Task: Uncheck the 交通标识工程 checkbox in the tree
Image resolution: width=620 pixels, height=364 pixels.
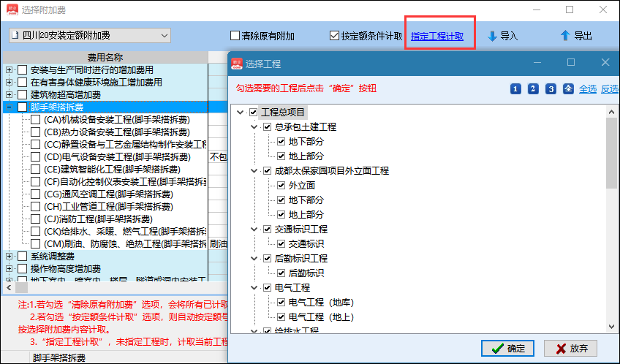Action: pos(267,230)
